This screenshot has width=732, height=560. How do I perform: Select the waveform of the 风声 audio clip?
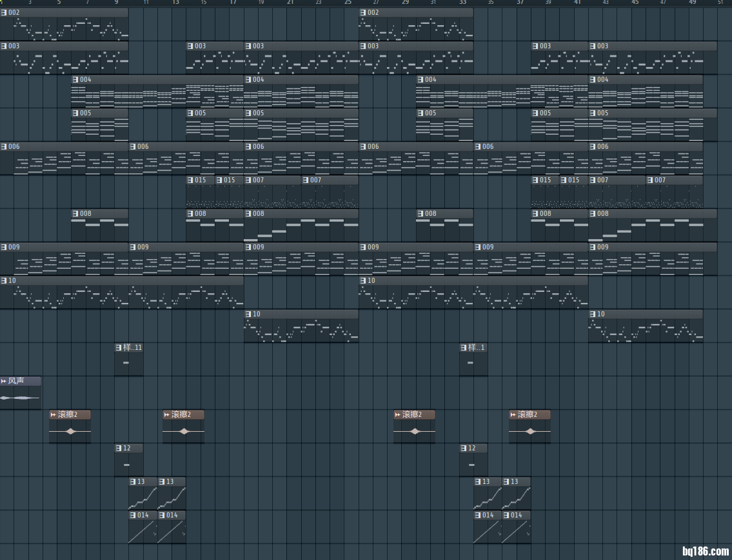[x=21, y=398]
